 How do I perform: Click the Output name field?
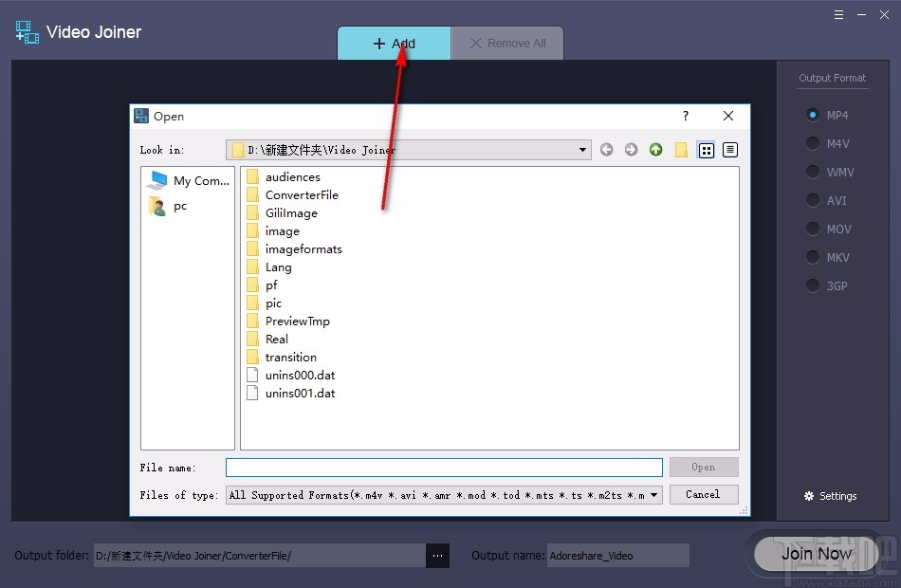(617, 556)
